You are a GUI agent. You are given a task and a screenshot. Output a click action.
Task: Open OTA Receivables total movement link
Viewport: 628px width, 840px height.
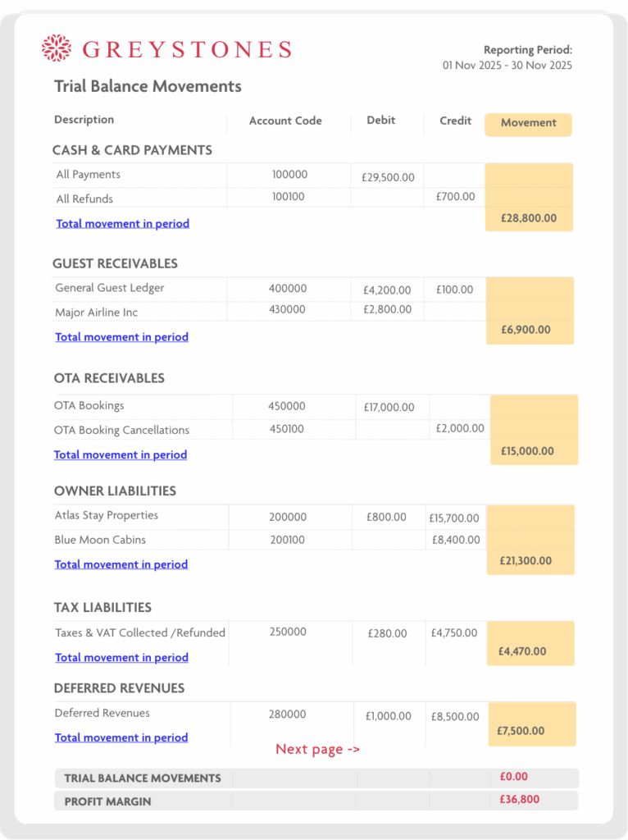tap(121, 454)
